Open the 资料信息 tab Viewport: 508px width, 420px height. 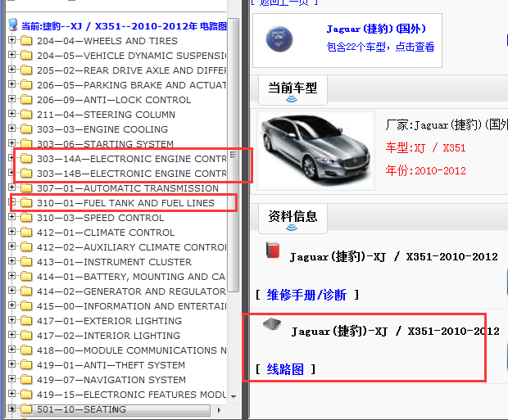click(x=293, y=219)
